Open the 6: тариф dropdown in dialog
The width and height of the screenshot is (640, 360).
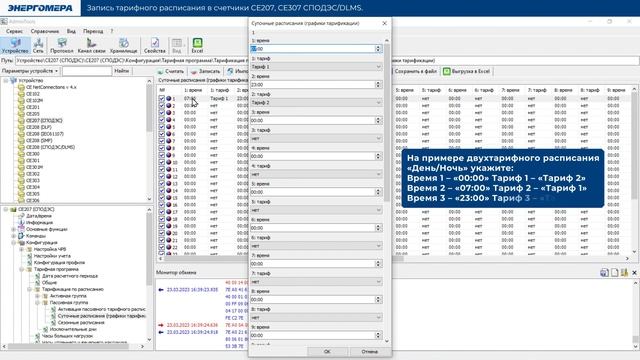point(316,246)
